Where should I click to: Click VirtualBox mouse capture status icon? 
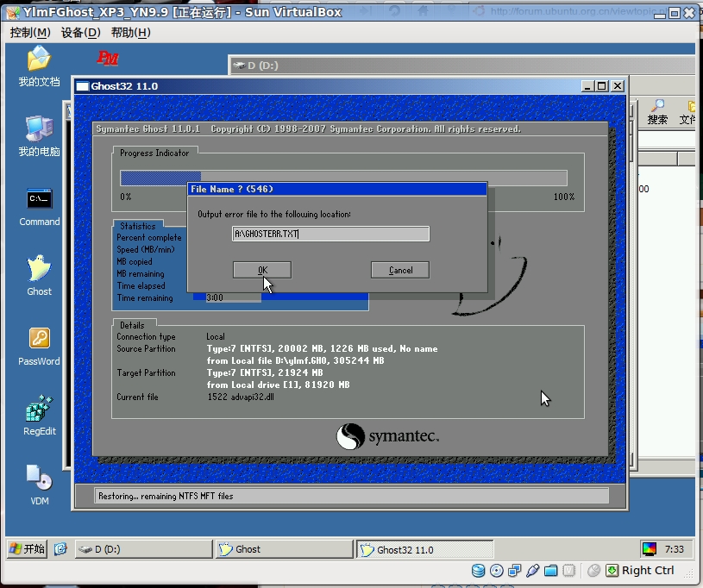[593, 571]
